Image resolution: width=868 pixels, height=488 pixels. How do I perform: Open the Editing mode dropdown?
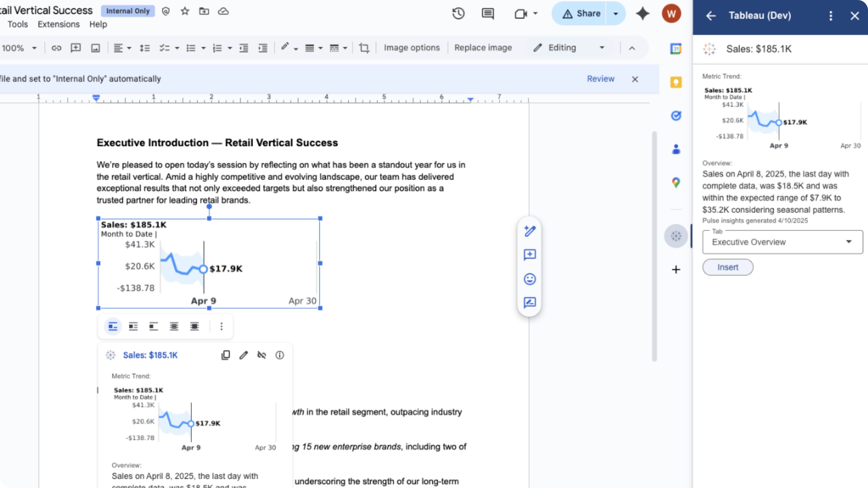pos(570,48)
